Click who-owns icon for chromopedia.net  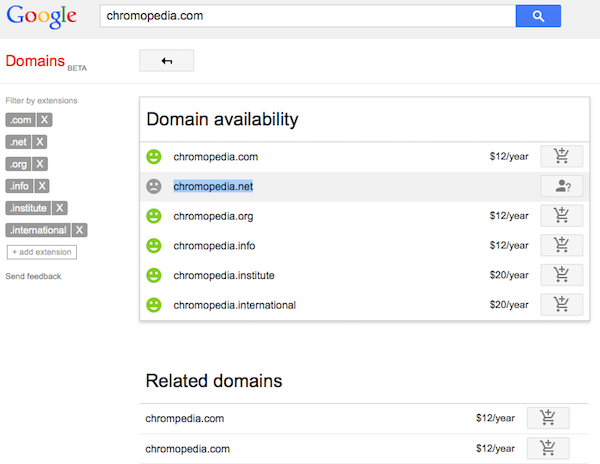click(x=561, y=186)
